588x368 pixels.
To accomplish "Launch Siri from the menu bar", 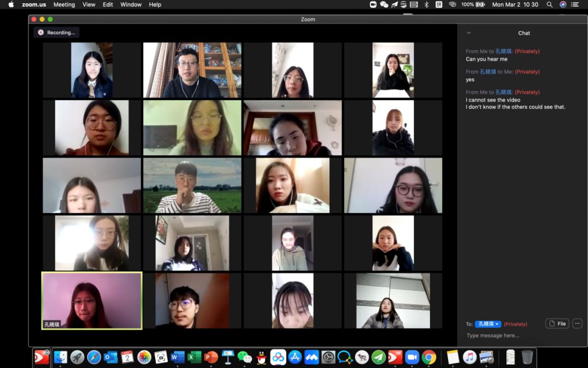I will 563,4.
